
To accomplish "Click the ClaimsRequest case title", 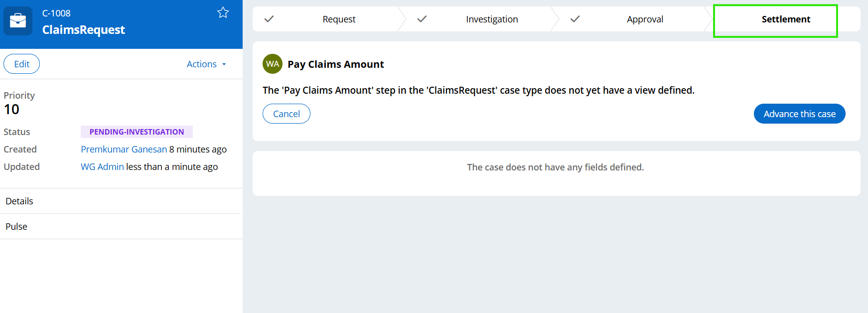I will [84, 30].
